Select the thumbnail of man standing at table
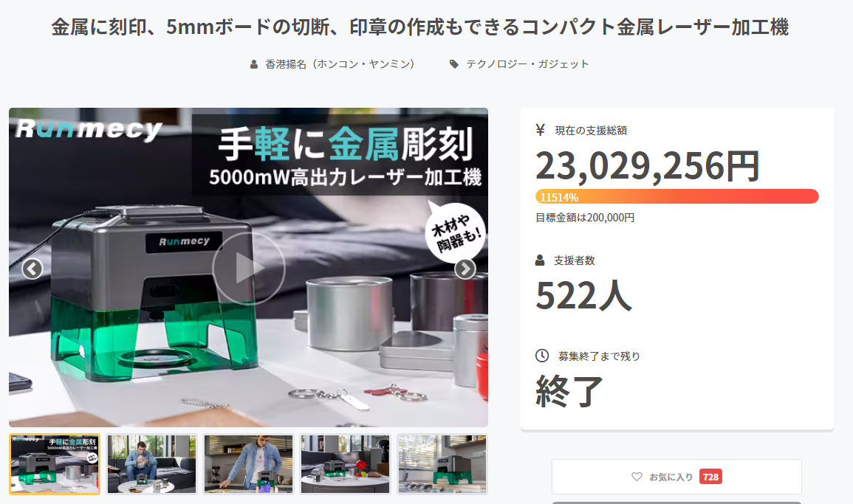This screenshot has width=853, height=504. pyautogui.click(x=248, y=463)
